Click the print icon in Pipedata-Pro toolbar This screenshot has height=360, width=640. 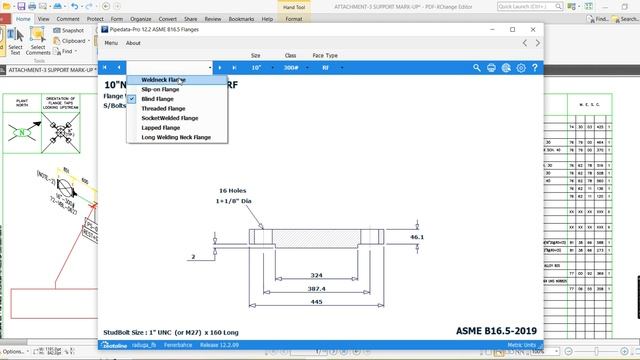coord(491,68)
